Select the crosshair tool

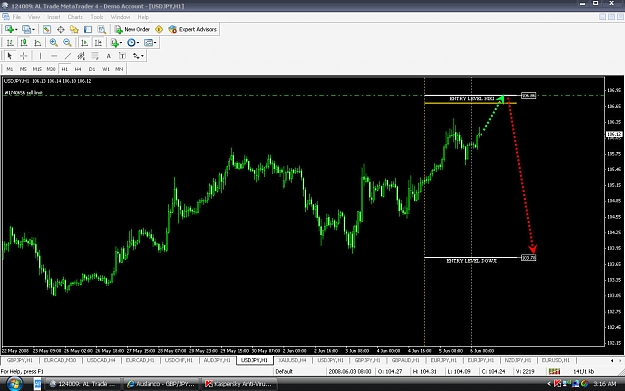click(x=24, y=56)
